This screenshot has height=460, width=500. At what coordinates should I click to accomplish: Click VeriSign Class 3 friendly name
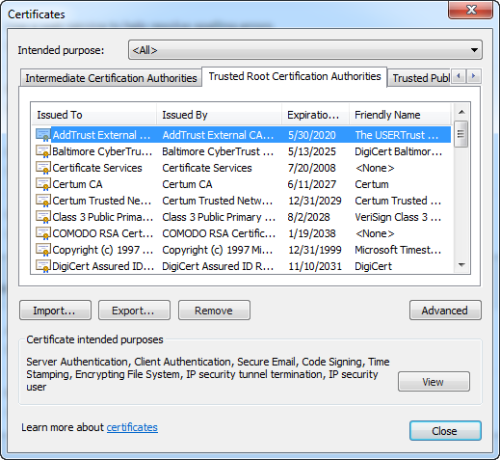pyautogui.click(x=398, y=217)
